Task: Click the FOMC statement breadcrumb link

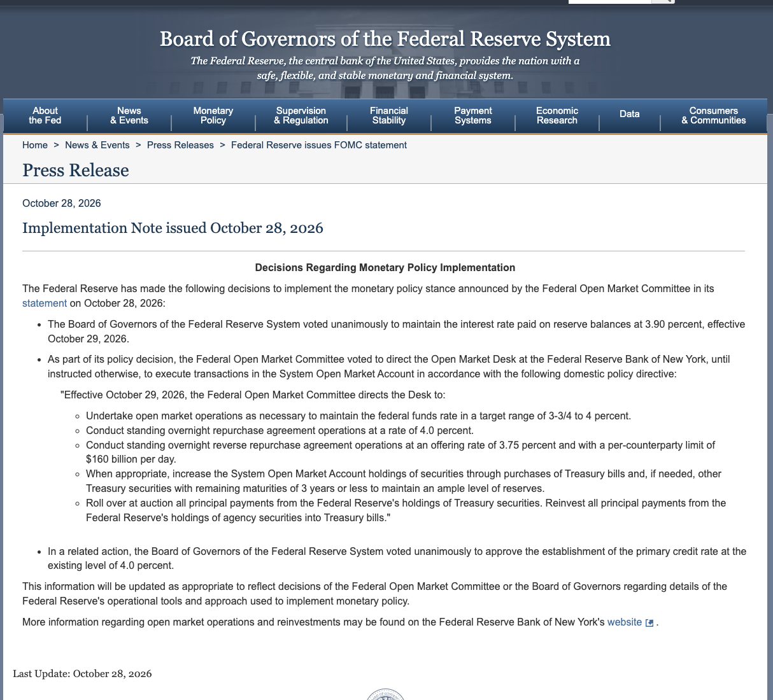Action: pos(318,145)
